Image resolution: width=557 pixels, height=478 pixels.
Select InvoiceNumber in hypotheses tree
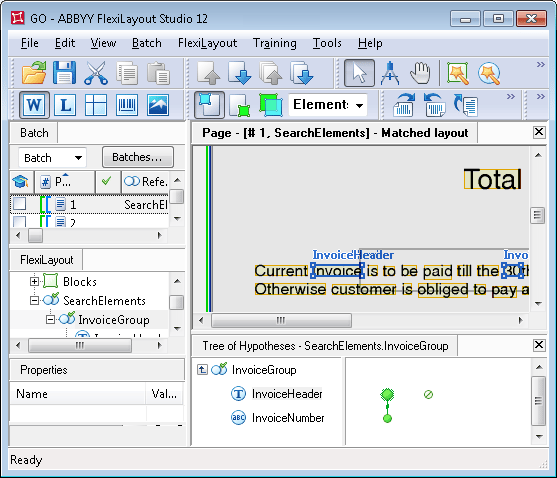click(x=288, y=418)
